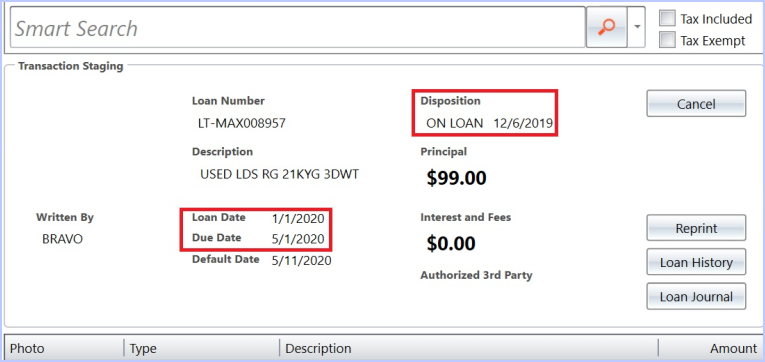Open Loan History

[696, 262]
